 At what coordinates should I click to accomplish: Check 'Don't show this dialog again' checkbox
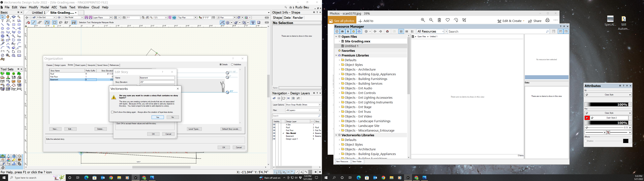click(112, 112)
